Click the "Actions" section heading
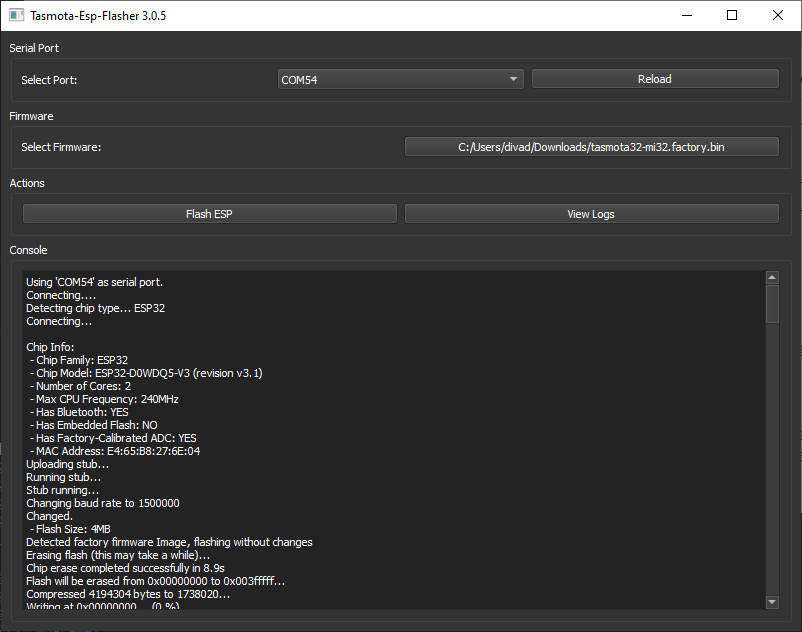Viewport: 802px width, 632px height. [27, 183]
